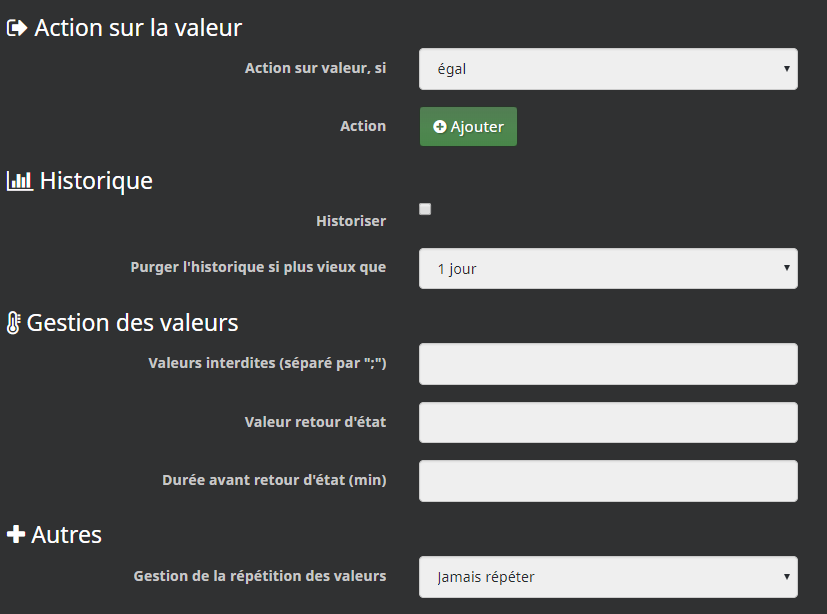
Task: Click the Autres plus icon
Action: pos(16,534)
